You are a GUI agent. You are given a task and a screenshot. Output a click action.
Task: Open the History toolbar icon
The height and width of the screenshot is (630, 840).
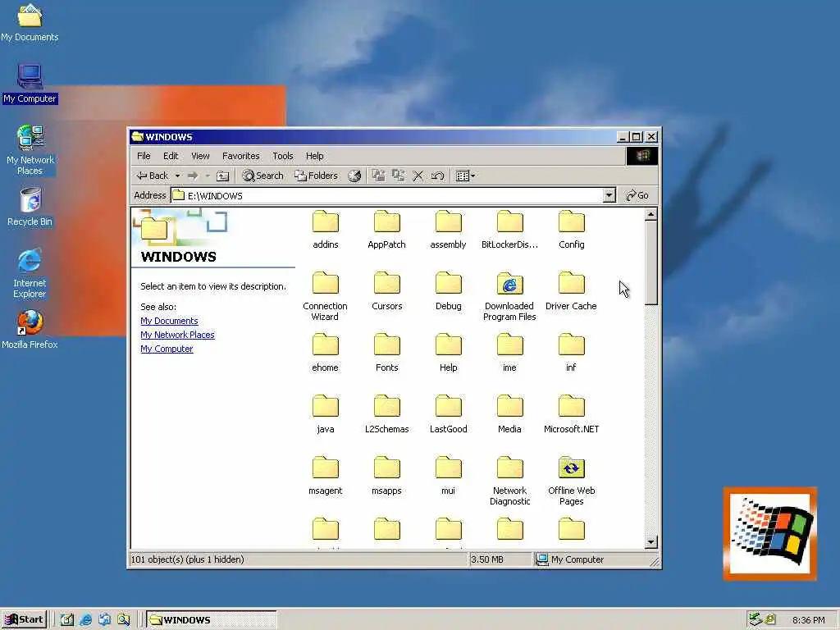tap(354, 176)
